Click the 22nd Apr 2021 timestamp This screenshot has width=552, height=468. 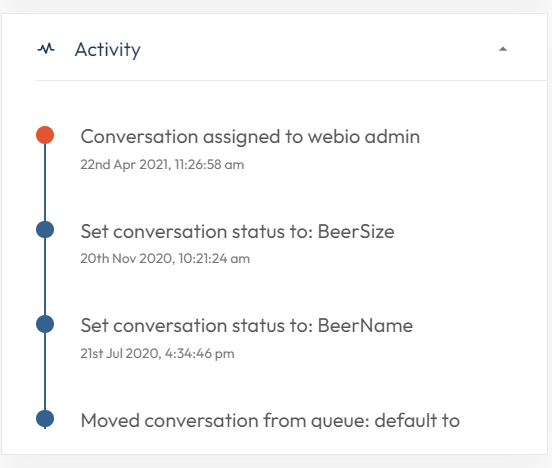(162, 165)
